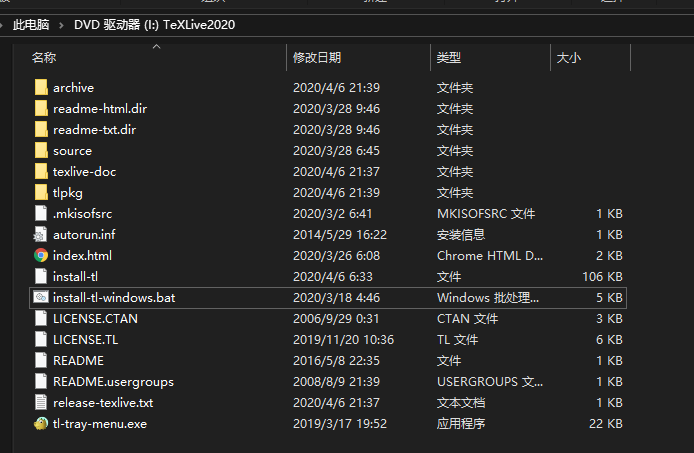Click the release-texlive.txt document icon

click(41, 403)
